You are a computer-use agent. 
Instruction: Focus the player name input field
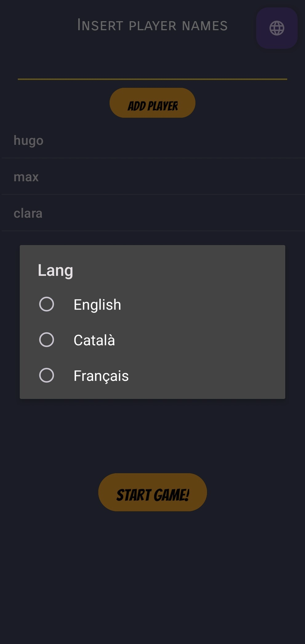point(152,69)
